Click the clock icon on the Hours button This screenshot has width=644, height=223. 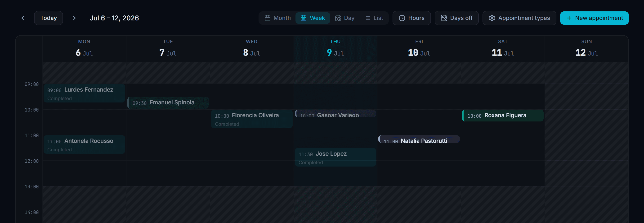[402, 18]
